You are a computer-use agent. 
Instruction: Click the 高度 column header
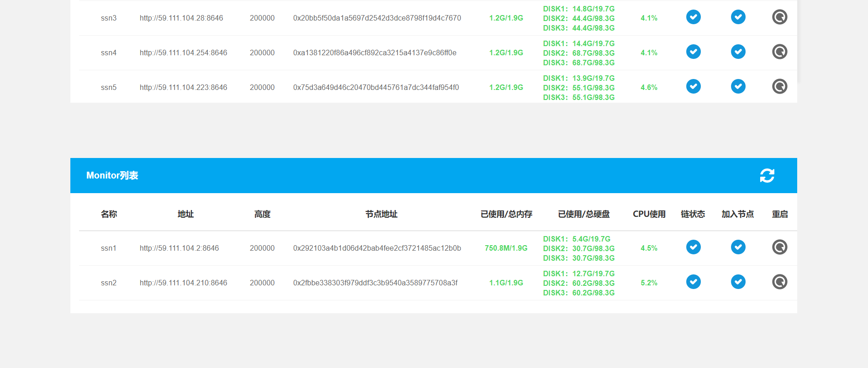262,214
